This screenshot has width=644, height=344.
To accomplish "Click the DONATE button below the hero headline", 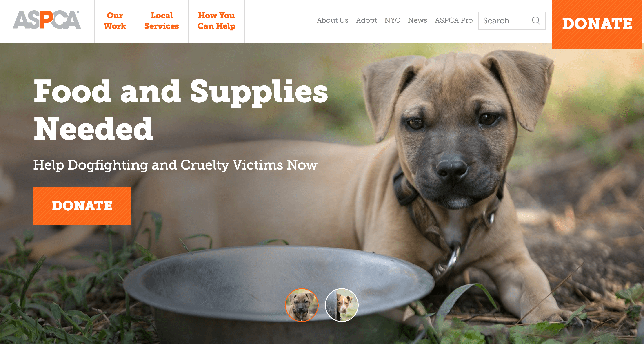I will (82, 206).
